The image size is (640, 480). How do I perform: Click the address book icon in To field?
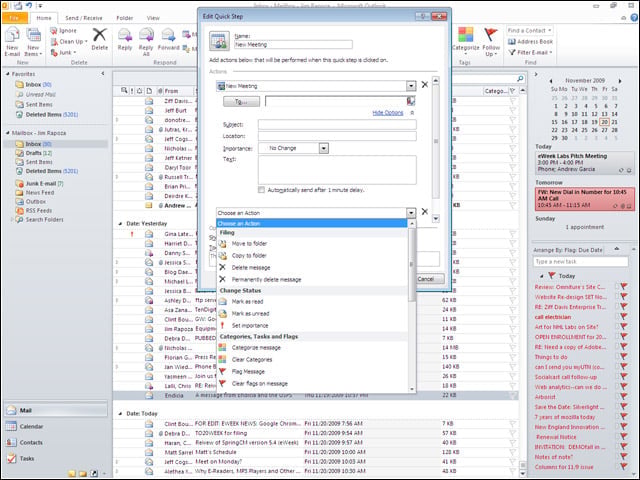click(411, 101)
